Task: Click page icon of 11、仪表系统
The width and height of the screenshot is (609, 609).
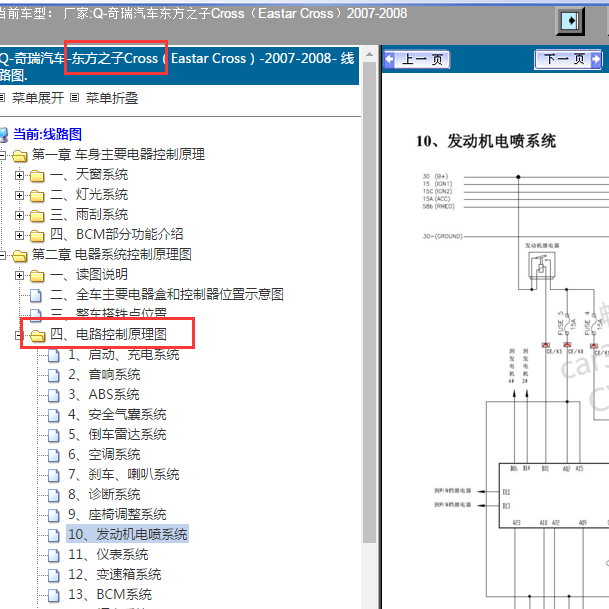Action: tap(54, 555)
